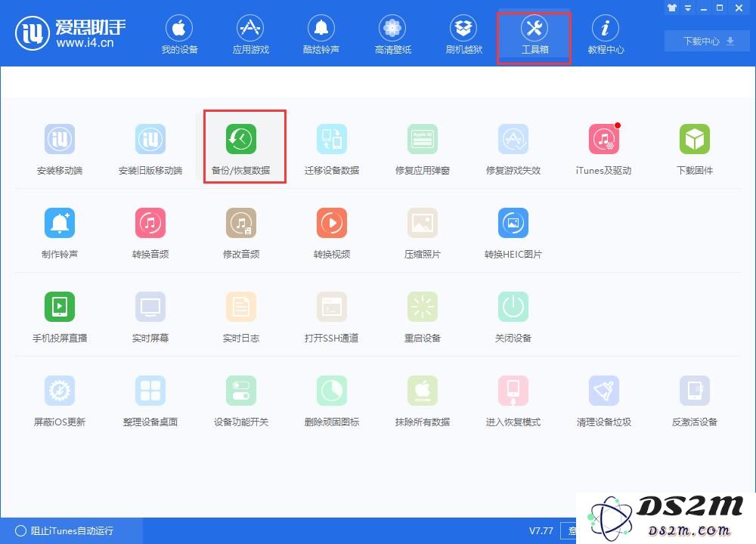
Task: Start 手机投屏直播 tool
Action: coord(59,317)
